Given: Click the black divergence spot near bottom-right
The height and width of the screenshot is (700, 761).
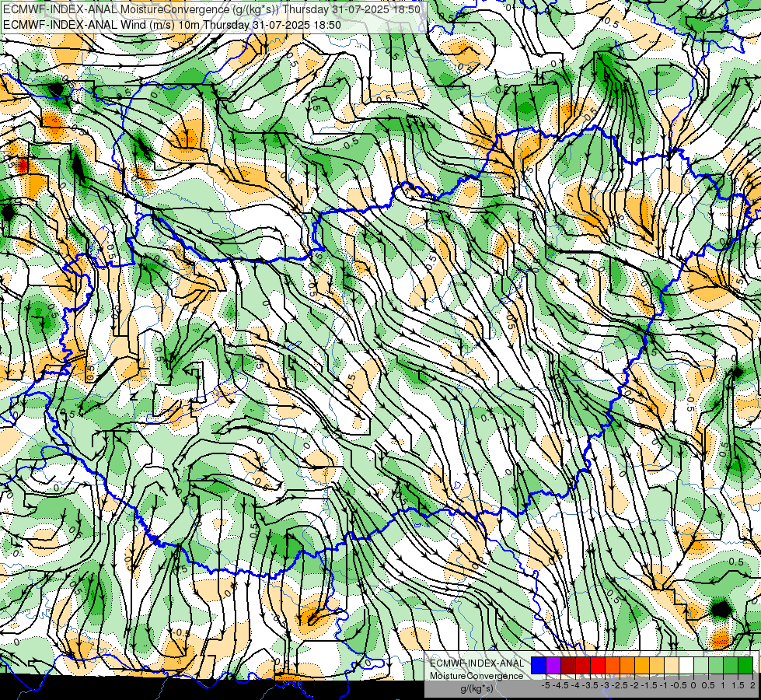Looking at the screenshot, I should tap(721, 608).
